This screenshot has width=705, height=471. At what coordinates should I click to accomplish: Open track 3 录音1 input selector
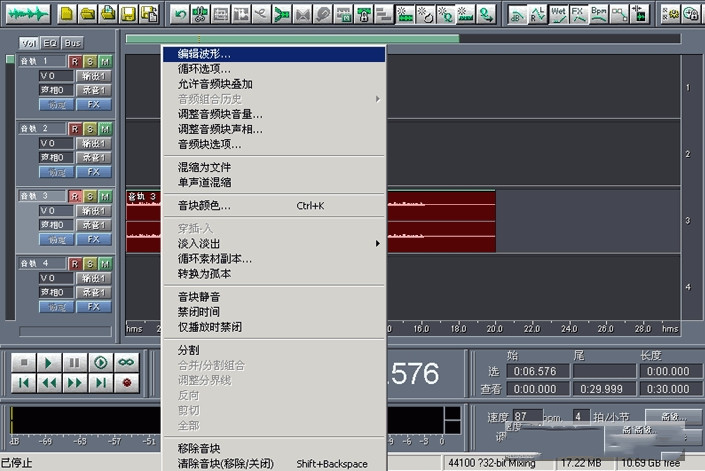(x=93, y=225)
